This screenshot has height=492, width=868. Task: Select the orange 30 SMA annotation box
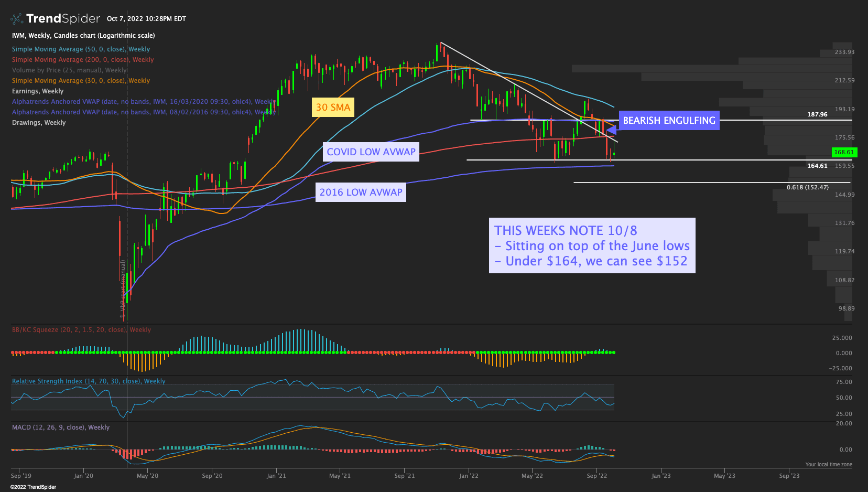(333, 108)
